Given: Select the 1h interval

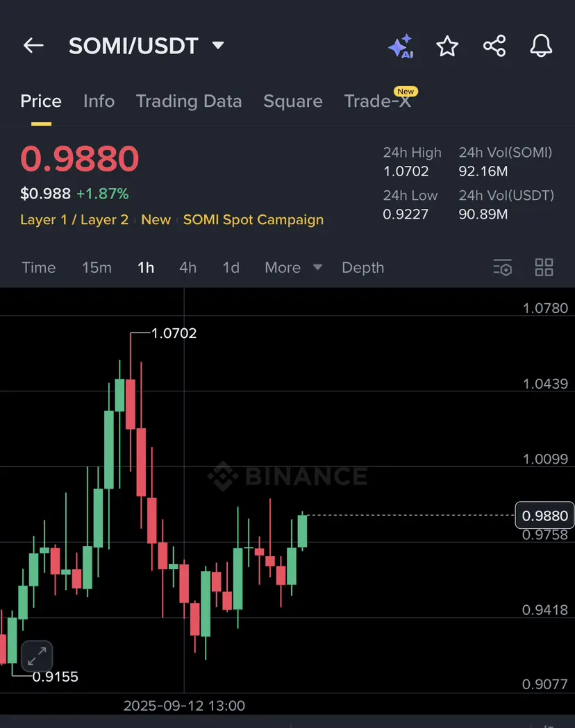Looking at the screenshot, I should [x=146, y=267].
